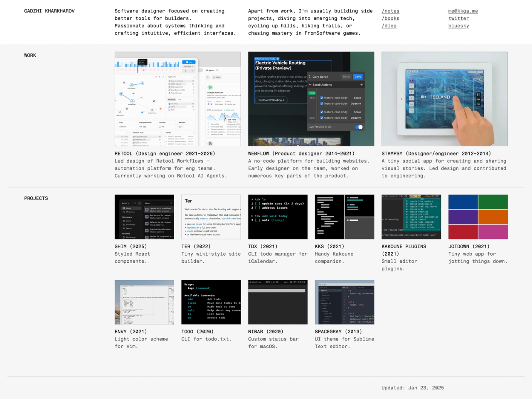Open the twitter profile link

pyautogui.click(x=459, y=19)
